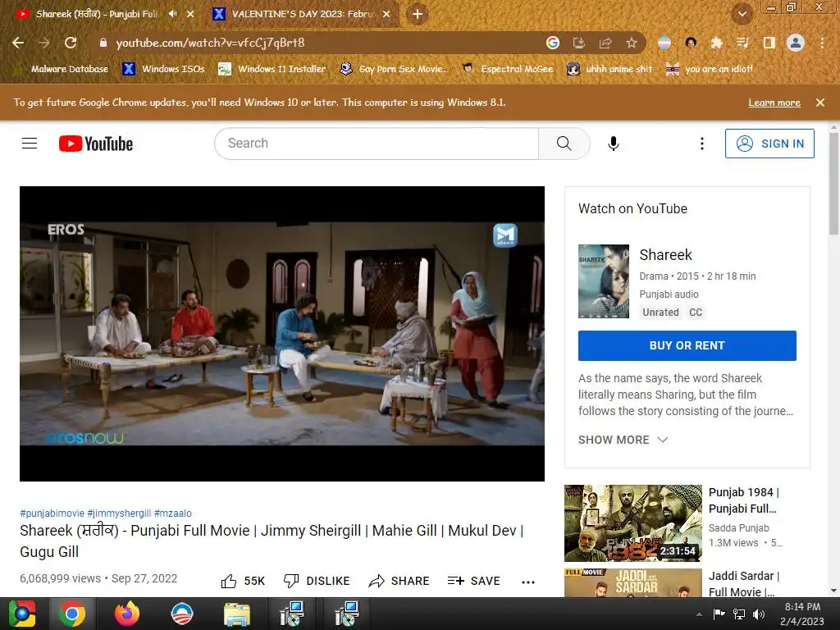Click the page vertical scrollbar
Screen dimensions: 840x630
(x=833, y=182)
